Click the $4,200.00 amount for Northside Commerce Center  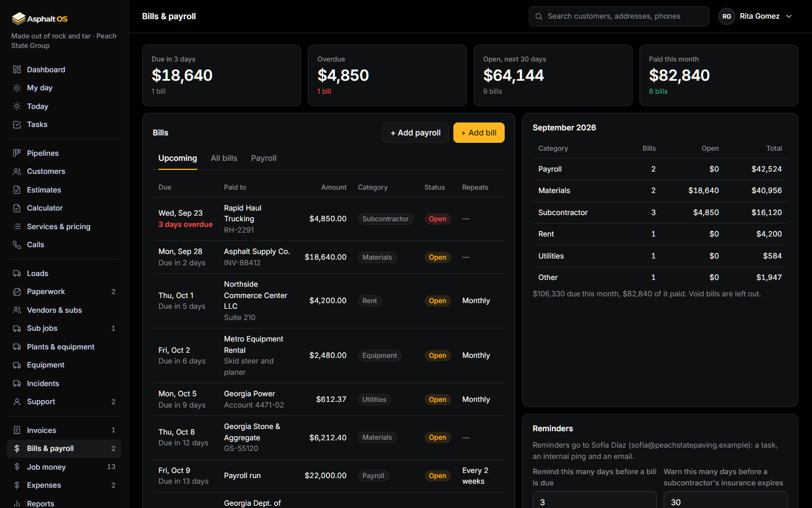pos(328,301)
